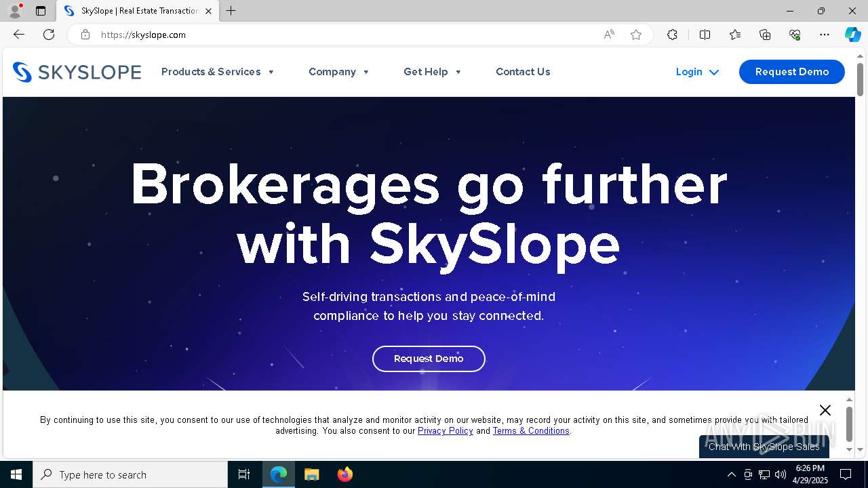Screen dimensions: 868x488
Task: Open Chat With SkySlope Sales
Action: coord(764,447)
